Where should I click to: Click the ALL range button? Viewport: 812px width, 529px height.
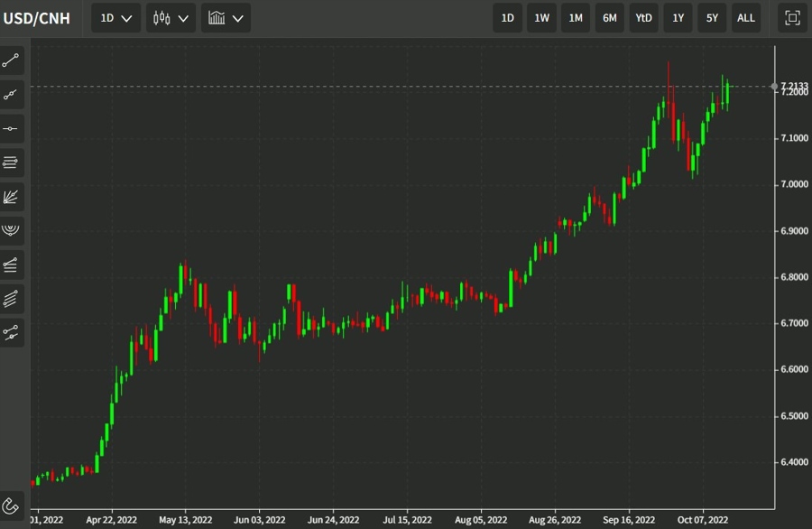[745, 17]
